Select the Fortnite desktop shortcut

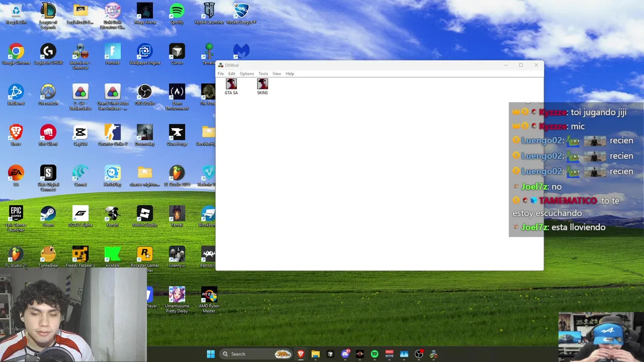click(113, 54)
